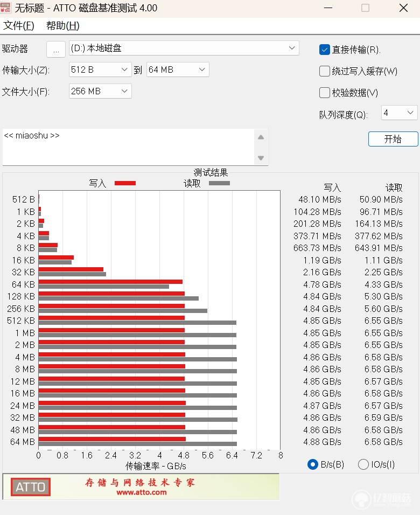Click read value 164.13 MB/s

coord(379,224)
